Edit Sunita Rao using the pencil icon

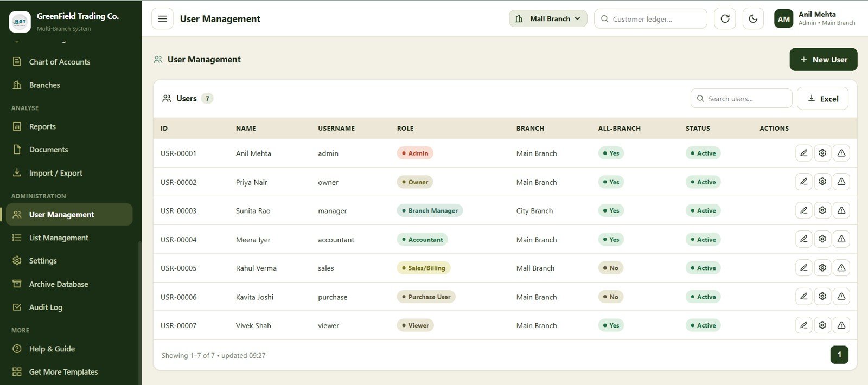tap(804, 210)
